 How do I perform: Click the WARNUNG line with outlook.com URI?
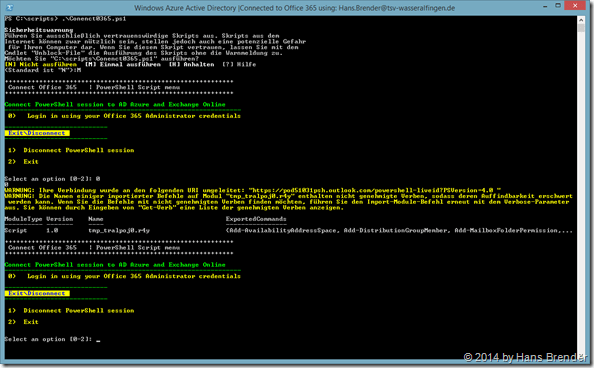tap(253, 190)
